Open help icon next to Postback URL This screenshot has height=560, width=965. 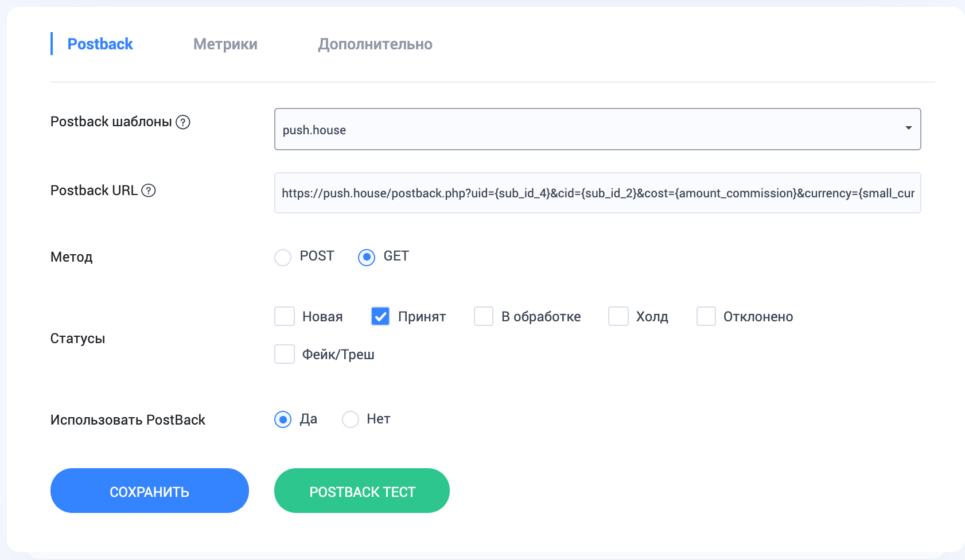pos(149,190)
